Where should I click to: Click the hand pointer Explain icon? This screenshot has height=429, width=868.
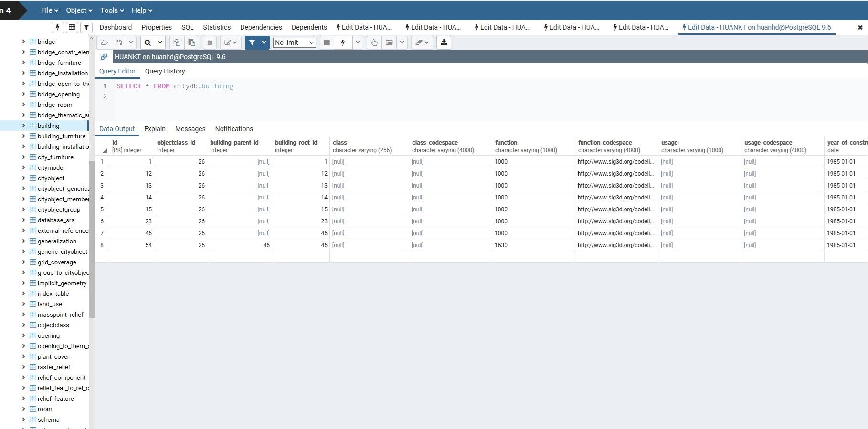tap(374, 42)
